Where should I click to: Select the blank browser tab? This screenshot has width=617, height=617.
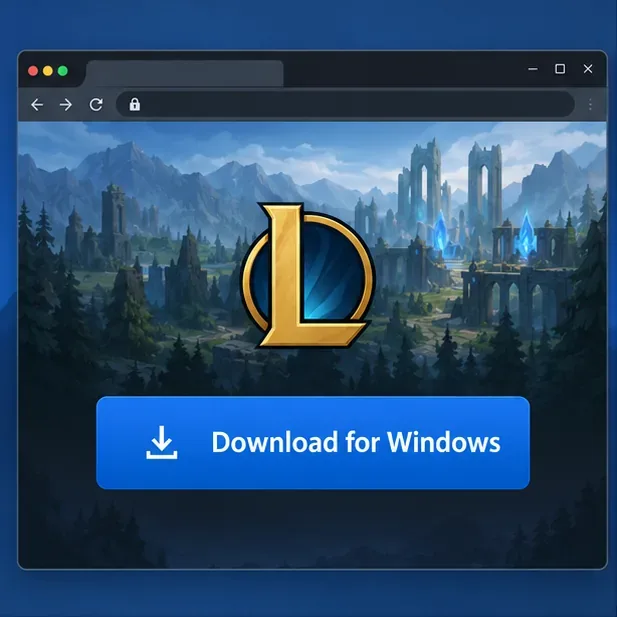point(184,74)
